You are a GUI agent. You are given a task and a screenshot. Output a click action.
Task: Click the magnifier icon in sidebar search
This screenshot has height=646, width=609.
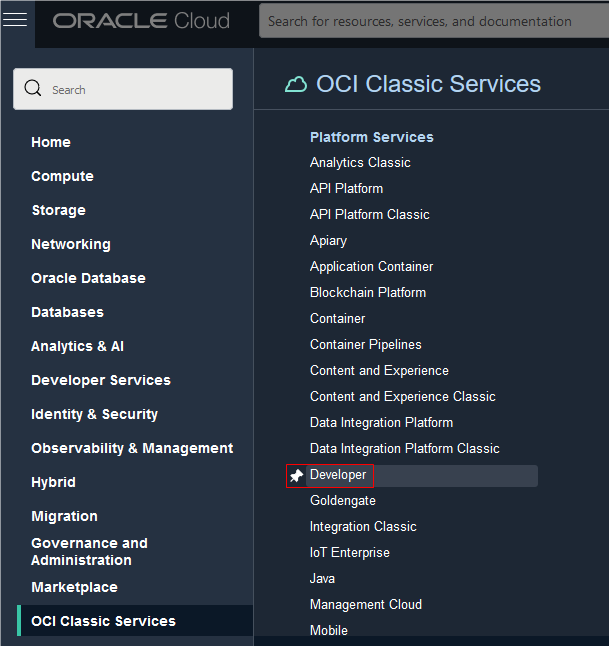coord(33,88)
